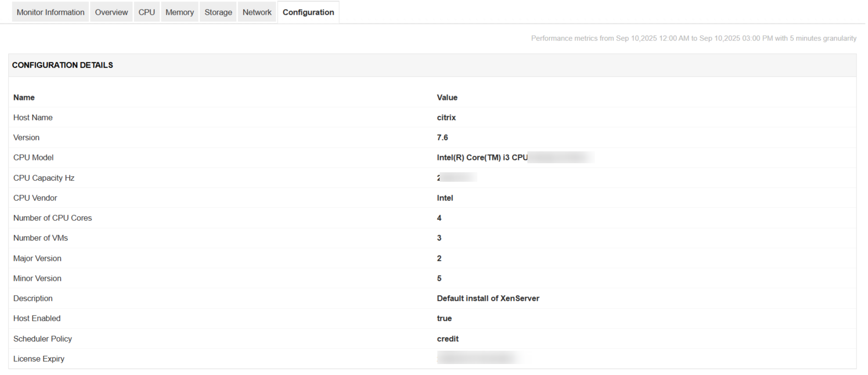This screenshot has width=868, height=375.
Task: Click the CPU Capacity Hz row label
Action: (44, 178)
